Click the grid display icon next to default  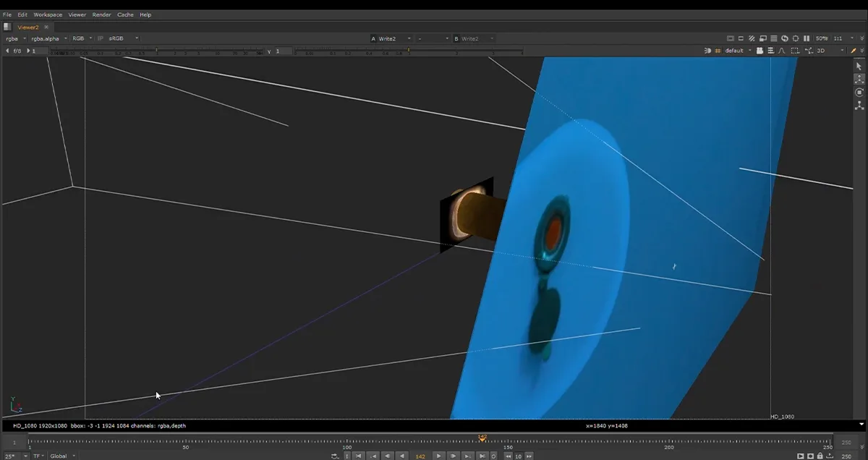718,51
